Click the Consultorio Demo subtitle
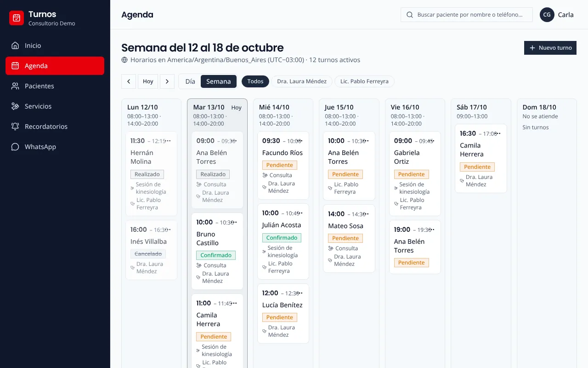The width and height of the screenshot is (588, 368). pos(52,23)
